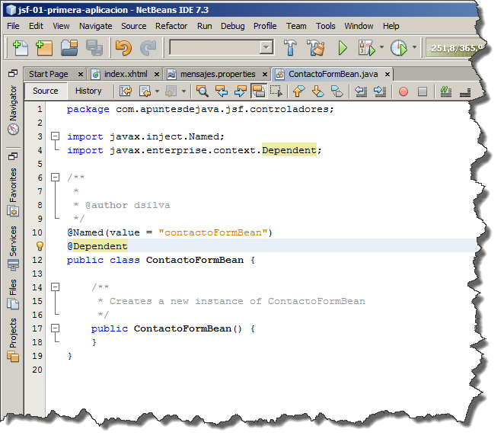The image size is (504, 442).
Task: Clean and Build with the hammer-and-broom icon
Action: pos(316,48)
